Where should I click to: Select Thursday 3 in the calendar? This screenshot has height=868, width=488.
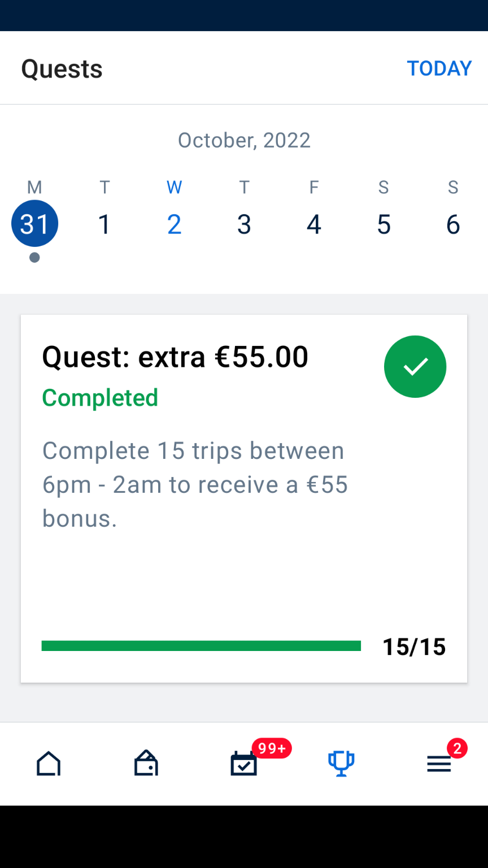pos(244,224)
